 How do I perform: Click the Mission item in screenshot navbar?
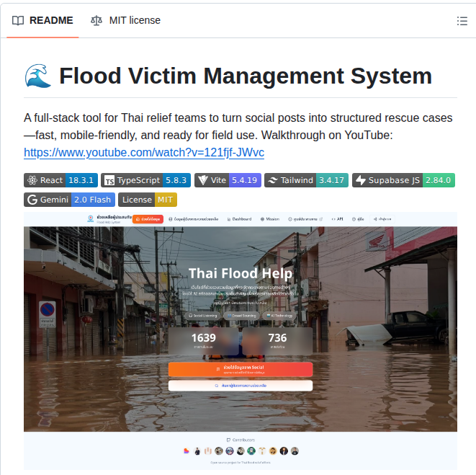pos(270,219)
